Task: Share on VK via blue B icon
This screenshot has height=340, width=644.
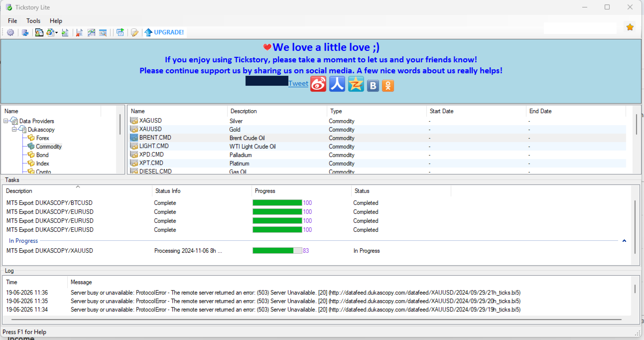Action: coord(373,86)
